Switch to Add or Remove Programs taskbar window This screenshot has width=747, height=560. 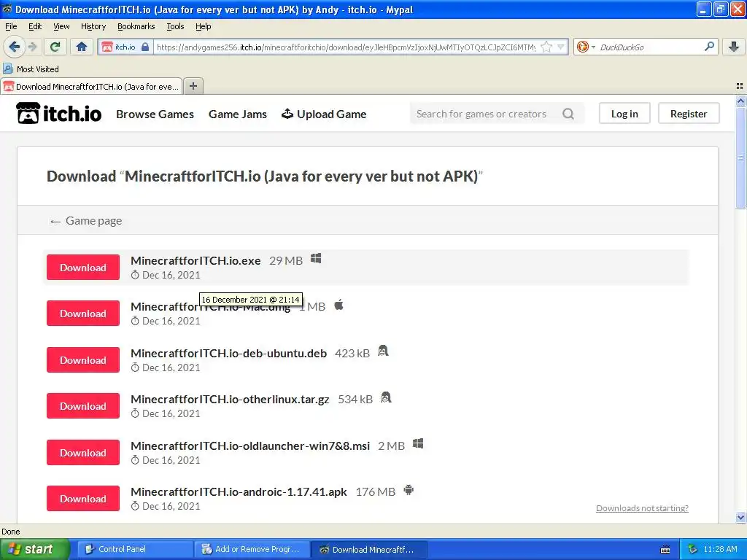coord(252,549)
